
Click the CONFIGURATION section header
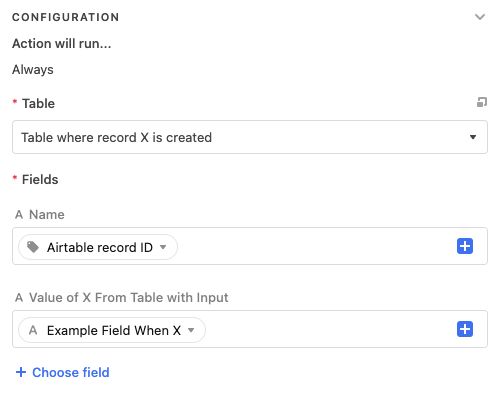click(66, 17)
